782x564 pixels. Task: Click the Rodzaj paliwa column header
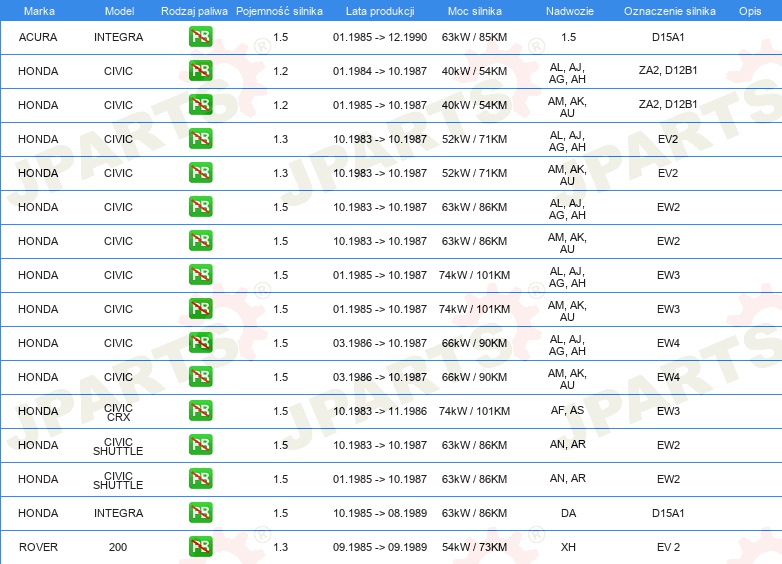coord(194,11)
